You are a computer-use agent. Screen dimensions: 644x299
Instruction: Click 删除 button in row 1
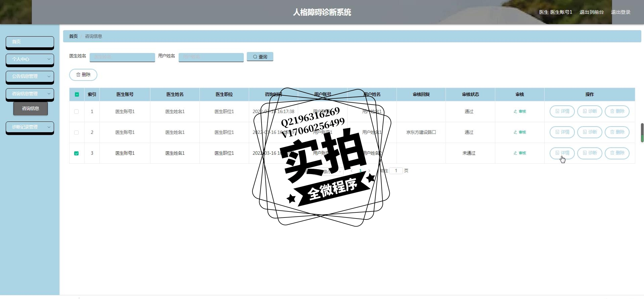point(617,111)
